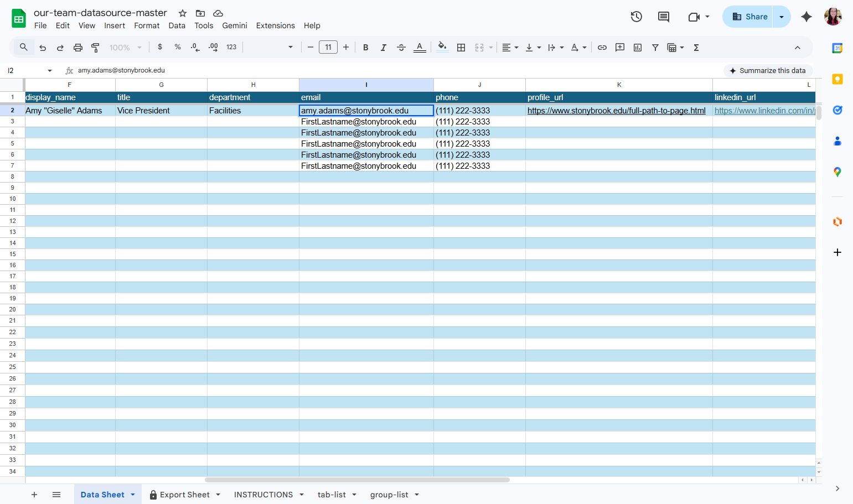The image size is (853, 504).
Task: Open the text color picker
Action: pos(420,48)
